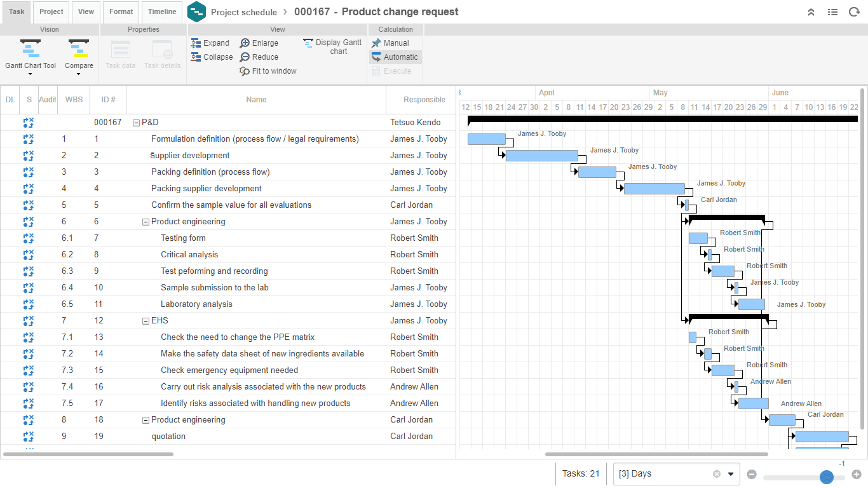
Task: Click the horizontal scrollbar under the task table
Action: click(89, 454)
